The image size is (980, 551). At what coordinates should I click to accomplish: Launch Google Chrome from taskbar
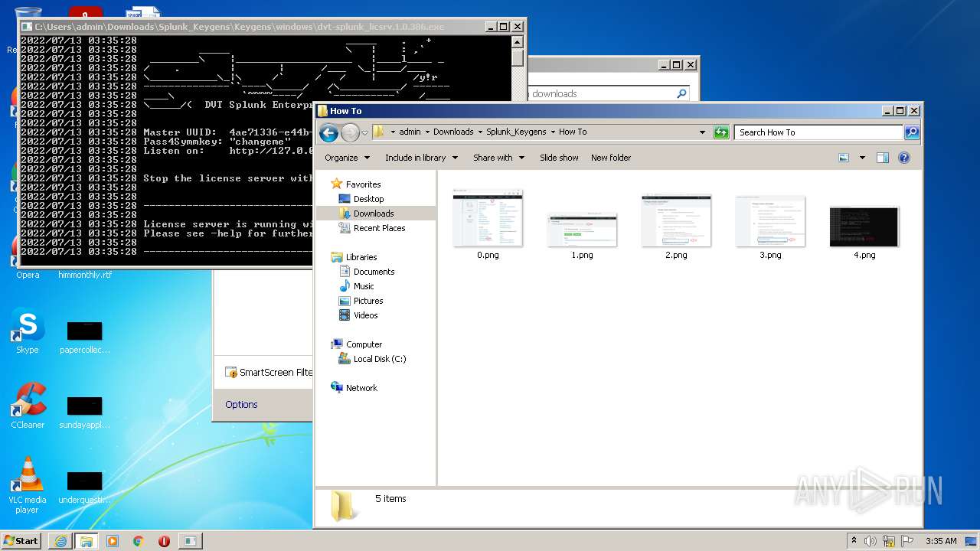click(139, 541)
